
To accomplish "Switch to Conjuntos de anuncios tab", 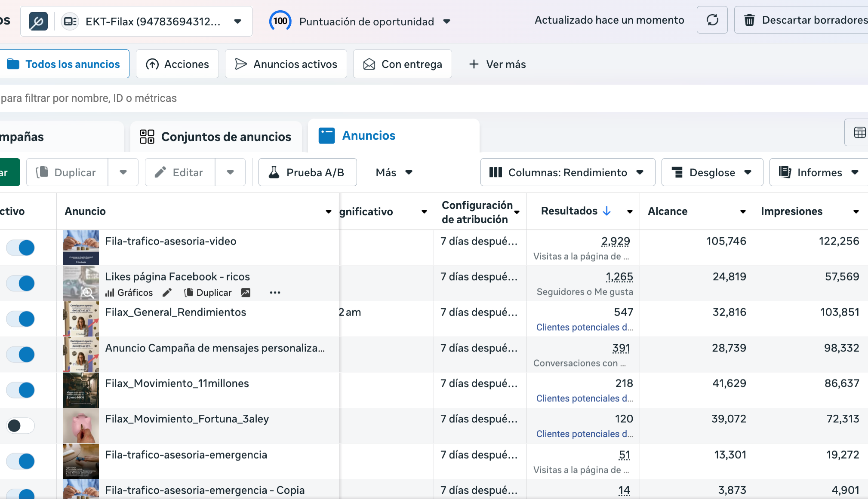I will coord(216,137).
